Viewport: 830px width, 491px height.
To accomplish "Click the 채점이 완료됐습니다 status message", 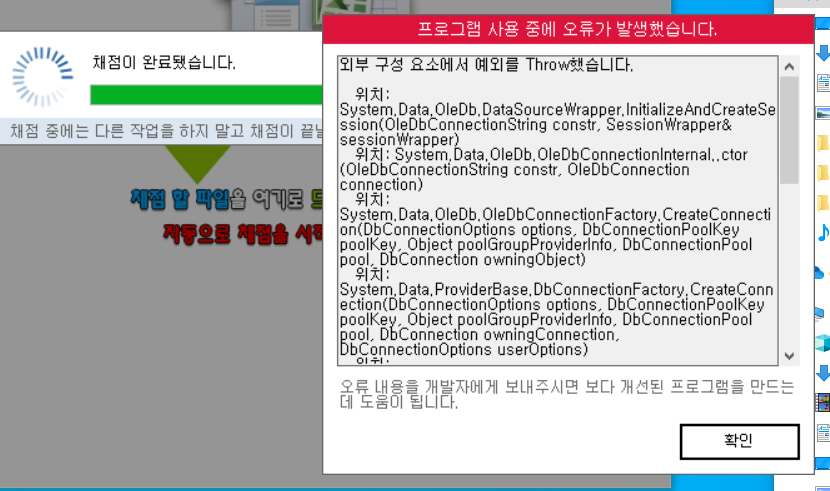I will pos(164,63).
